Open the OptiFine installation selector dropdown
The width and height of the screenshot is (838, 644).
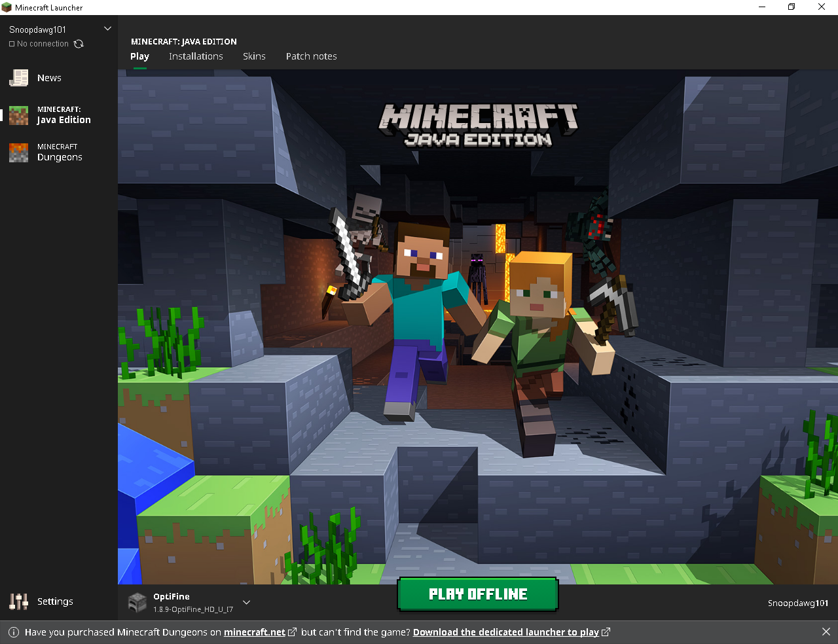(x=246, y=602)
